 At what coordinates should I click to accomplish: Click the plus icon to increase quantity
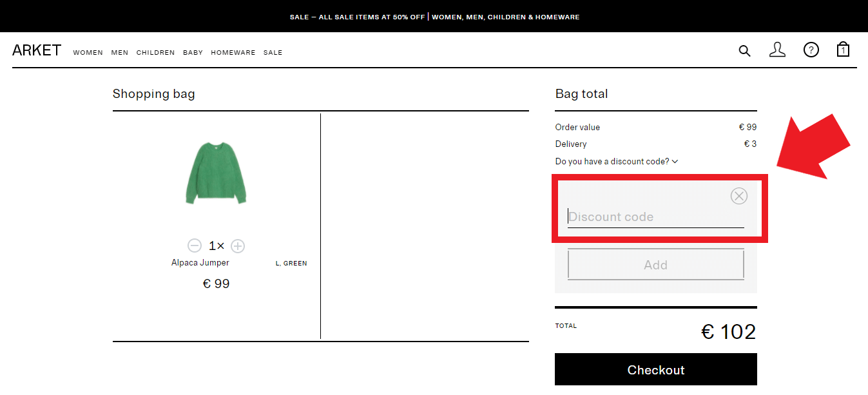237,246
